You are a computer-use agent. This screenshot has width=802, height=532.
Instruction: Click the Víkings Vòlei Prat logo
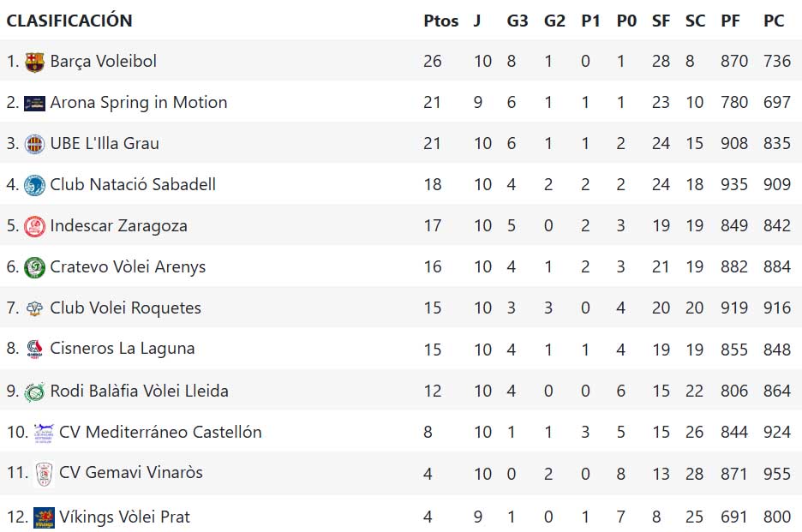pos(44,517)
